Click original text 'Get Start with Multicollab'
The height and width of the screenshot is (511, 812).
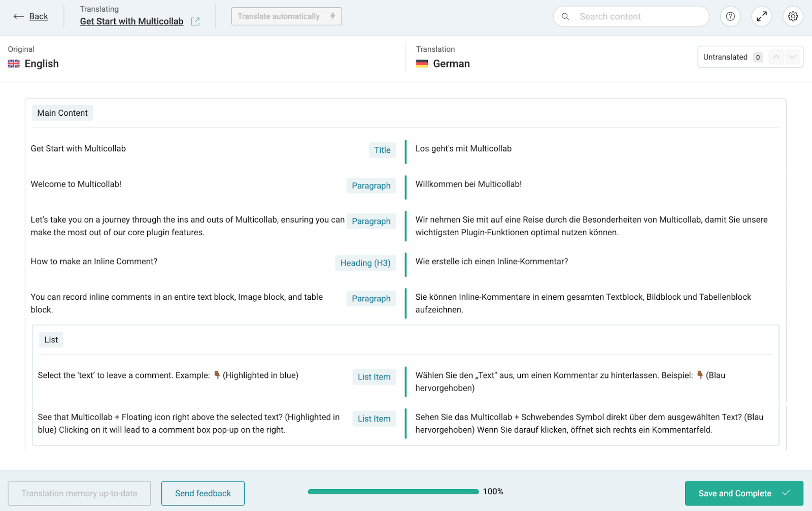[78, 148]
